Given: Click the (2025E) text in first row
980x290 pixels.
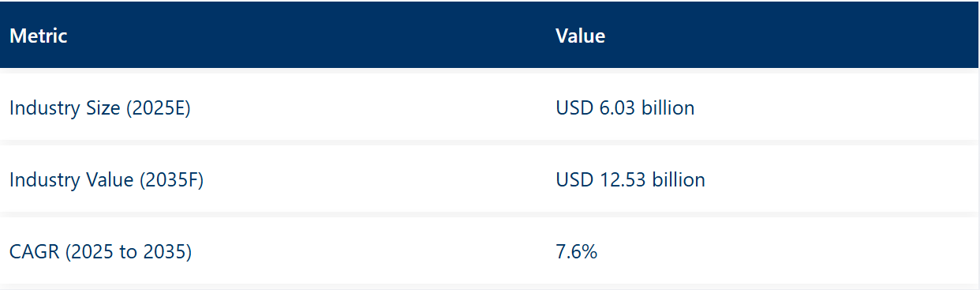Looking at the screenshot, I should pyautogui.click(x=158, y=108).
